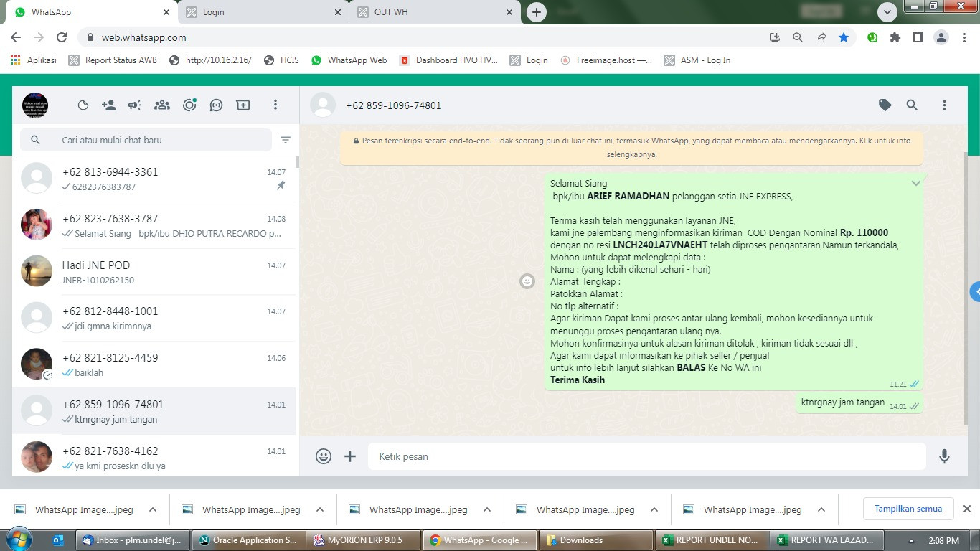Click the share page icon in the address bar
The height and width of the screenshot is (551, 980).
(821, 37)
